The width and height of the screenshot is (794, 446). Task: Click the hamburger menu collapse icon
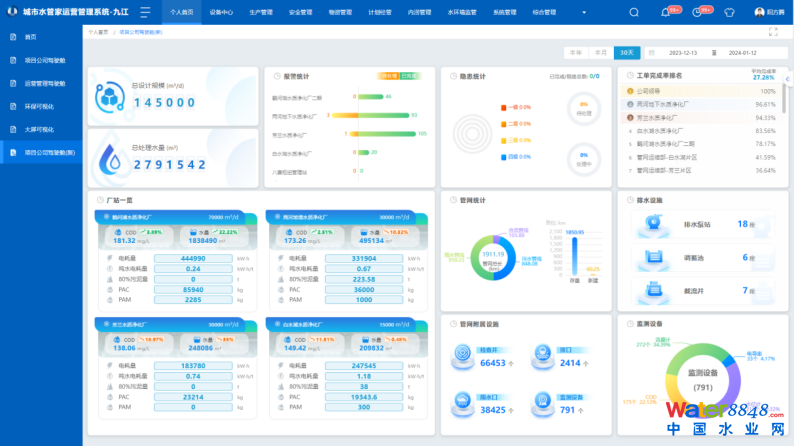tap(145, 13)
